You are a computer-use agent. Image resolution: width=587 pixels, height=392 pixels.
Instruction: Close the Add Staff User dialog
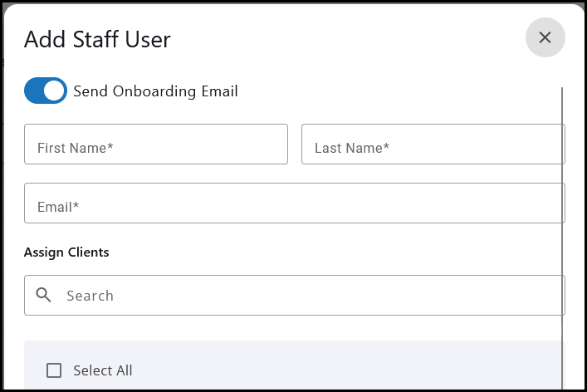coord(545,37)
